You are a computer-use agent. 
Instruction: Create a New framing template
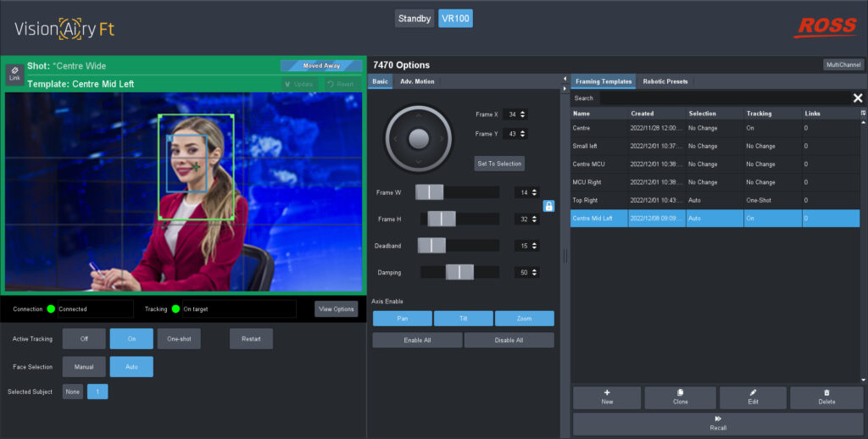pos(607,397)
